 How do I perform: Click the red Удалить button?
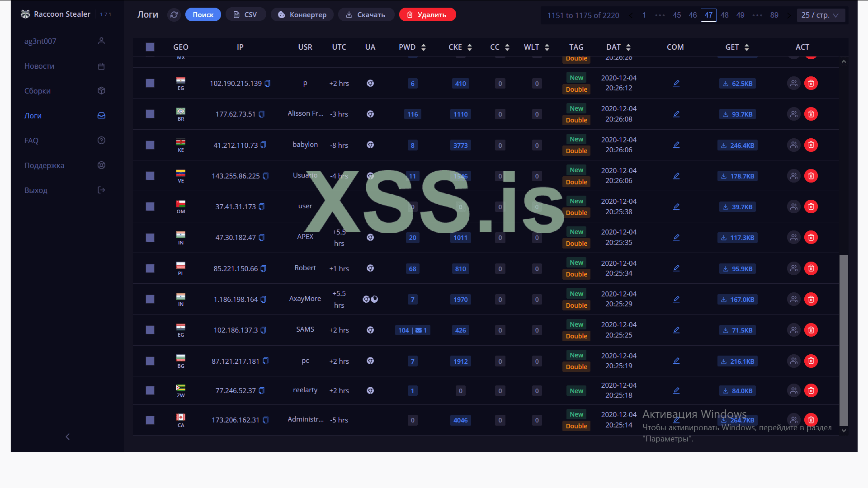click(427, 15)
